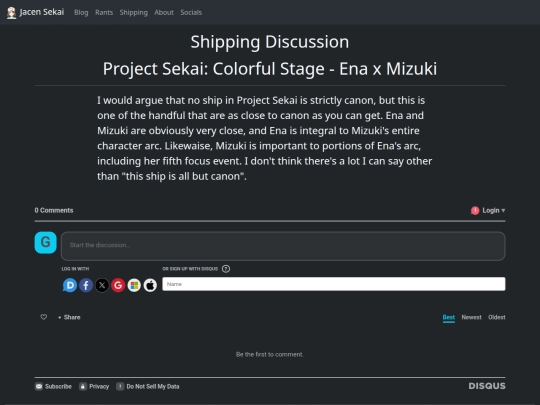Log in with the Microsoft icon

pyautogui.click(x=134, y=285)
